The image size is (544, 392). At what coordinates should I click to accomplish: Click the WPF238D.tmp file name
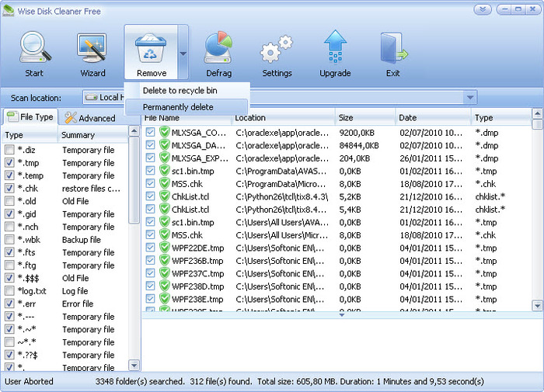(197, 286)
